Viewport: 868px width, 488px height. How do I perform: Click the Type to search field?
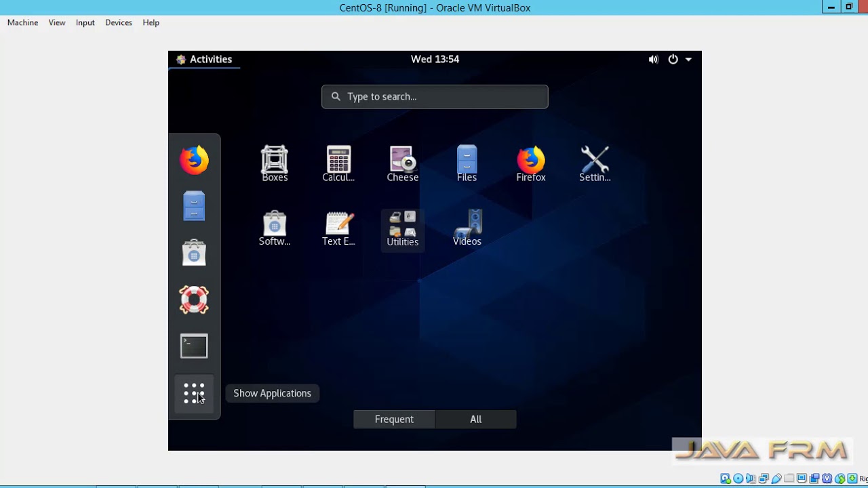435,96
